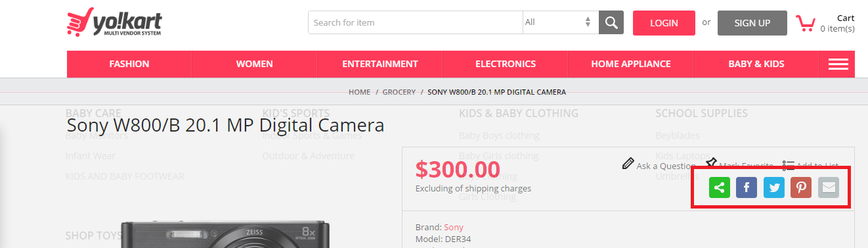Open the Fashion menu
The image size is (868, 248).
tap(129, 64)
